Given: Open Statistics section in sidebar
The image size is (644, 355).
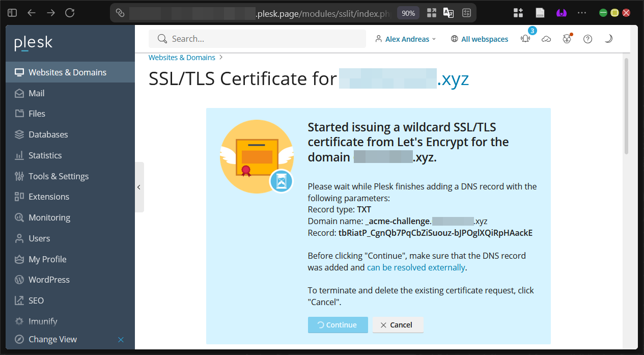Looking at the screenshot, I should pyautogui.click(x=70, y=155).
